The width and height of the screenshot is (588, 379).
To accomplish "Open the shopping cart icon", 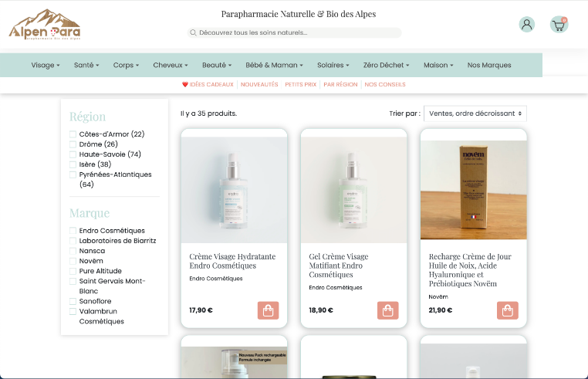I will 559,25.
